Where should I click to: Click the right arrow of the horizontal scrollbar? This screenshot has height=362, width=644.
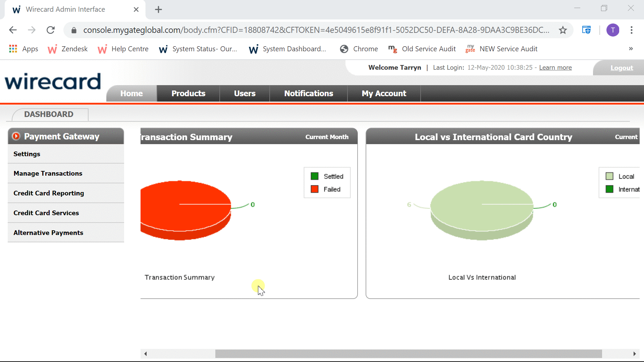click(634, 354)
